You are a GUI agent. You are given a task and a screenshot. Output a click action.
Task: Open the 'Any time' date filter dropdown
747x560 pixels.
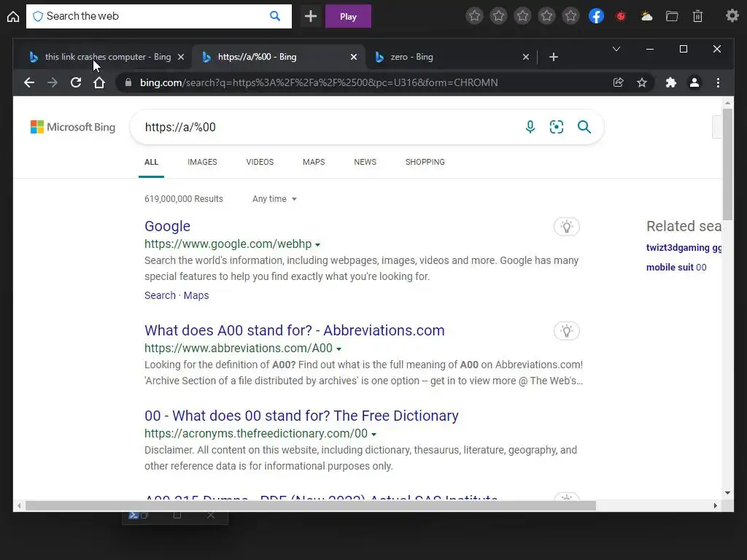[x=274, y=199]
